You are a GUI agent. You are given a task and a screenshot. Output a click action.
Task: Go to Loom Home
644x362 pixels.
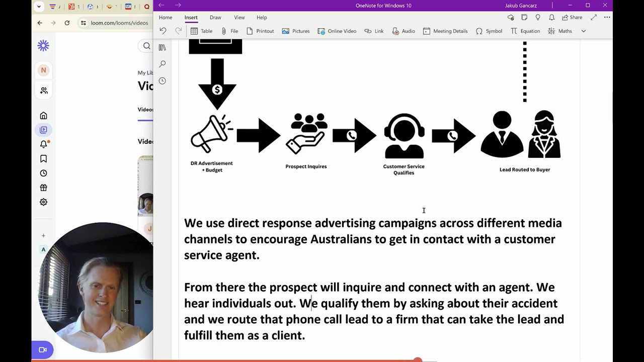(x=43, y=116)
